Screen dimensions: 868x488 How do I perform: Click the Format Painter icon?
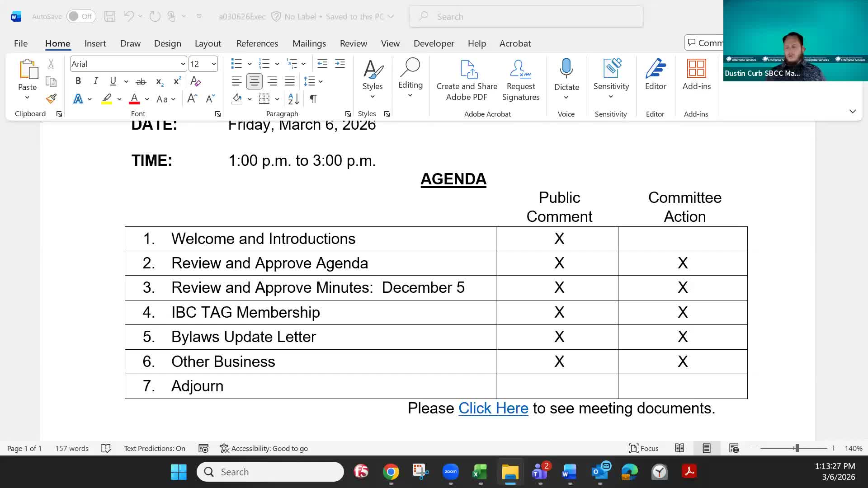click(x=51, y=99)
